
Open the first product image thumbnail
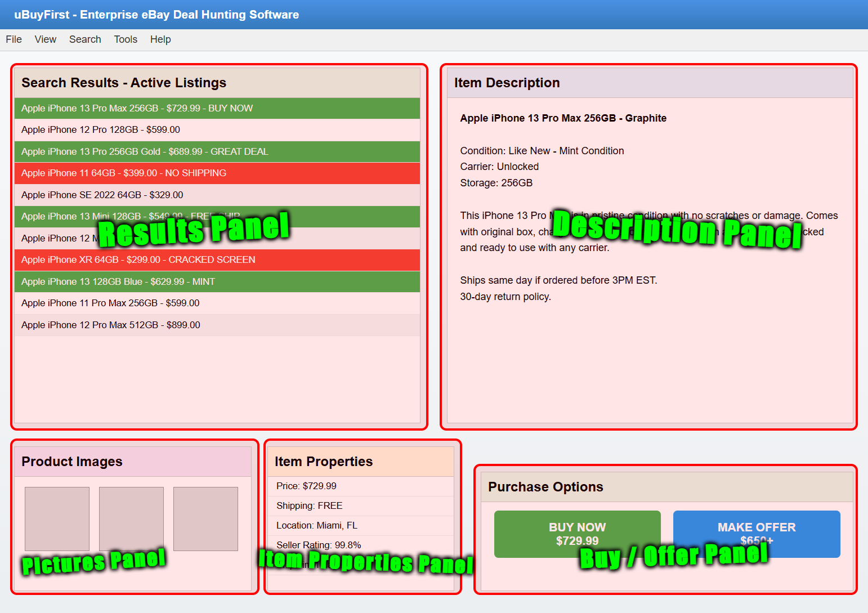(57, 519)
